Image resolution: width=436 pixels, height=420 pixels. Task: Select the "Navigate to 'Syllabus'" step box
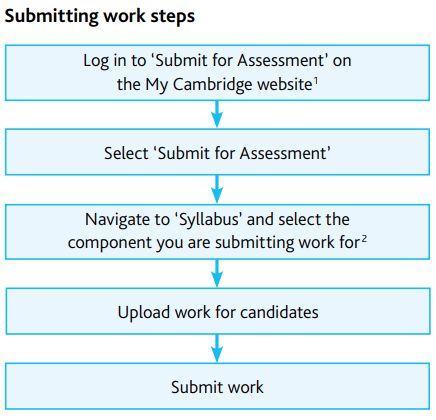[x=217, y=232]
